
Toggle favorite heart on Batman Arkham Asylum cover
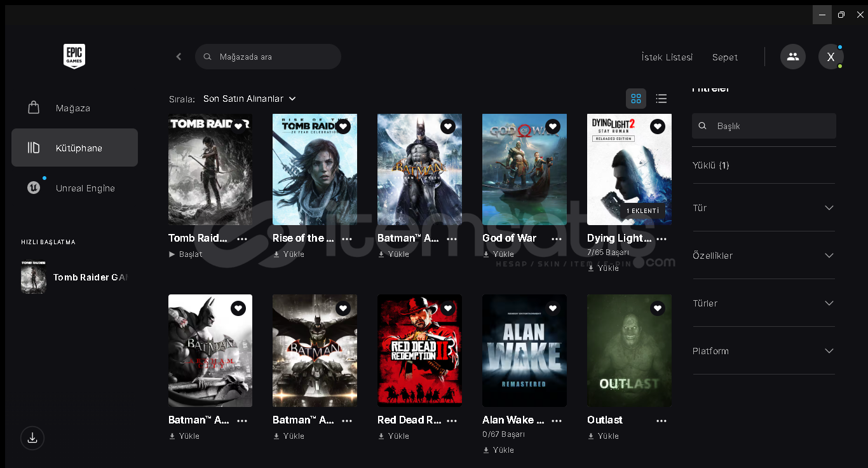pyautogui.click(x=448, y=127)
